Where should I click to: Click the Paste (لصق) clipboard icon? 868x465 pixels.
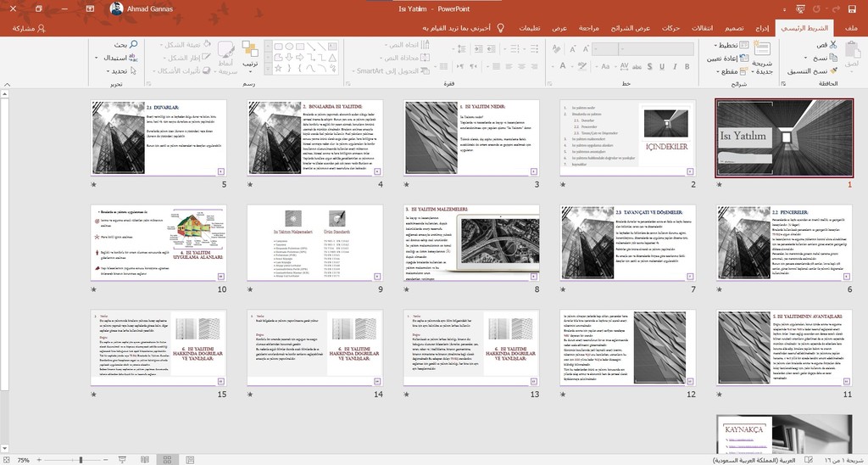point(852,51)
